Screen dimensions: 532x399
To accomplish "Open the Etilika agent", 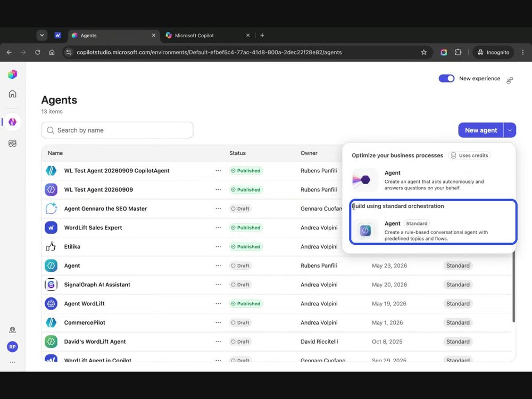I will coord(72,247).
